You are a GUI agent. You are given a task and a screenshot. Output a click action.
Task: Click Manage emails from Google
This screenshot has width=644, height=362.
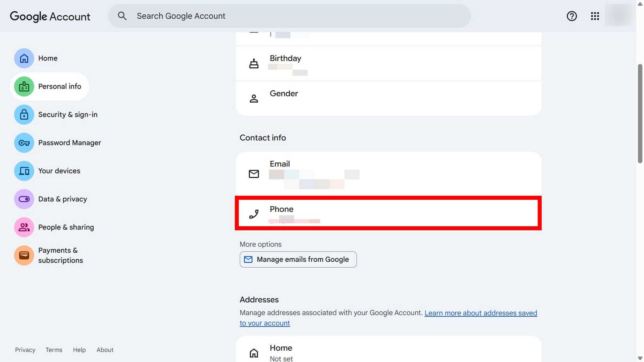click(298, 259)
